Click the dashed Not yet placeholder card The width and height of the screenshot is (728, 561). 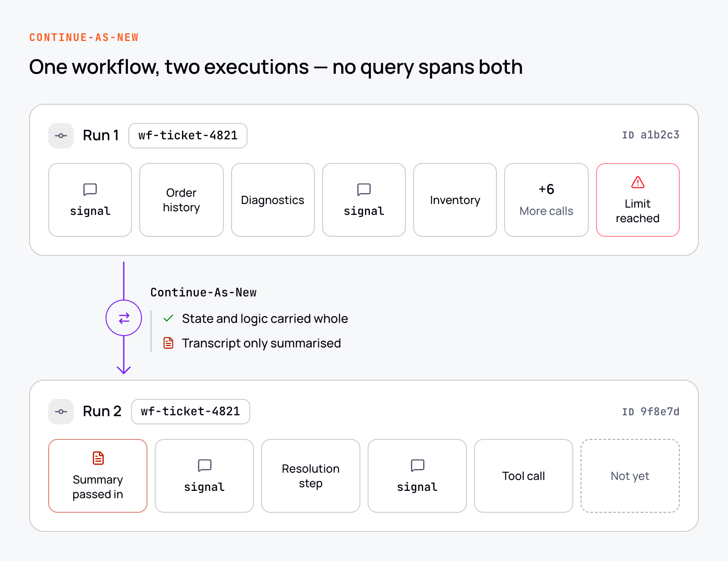pyautogui.click(x=630, y=476)
